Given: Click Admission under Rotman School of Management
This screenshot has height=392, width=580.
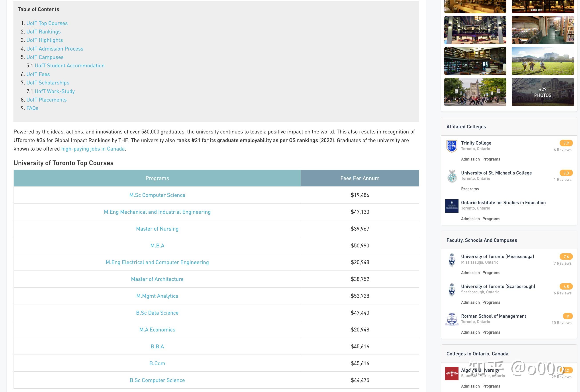Looking at the screenshot, I should [470, 332].
